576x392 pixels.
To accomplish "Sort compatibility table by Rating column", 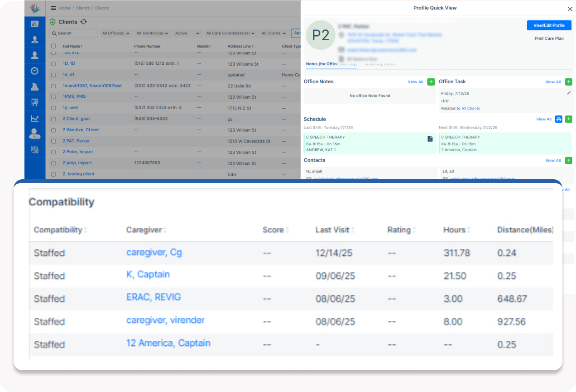I will 402,230.
